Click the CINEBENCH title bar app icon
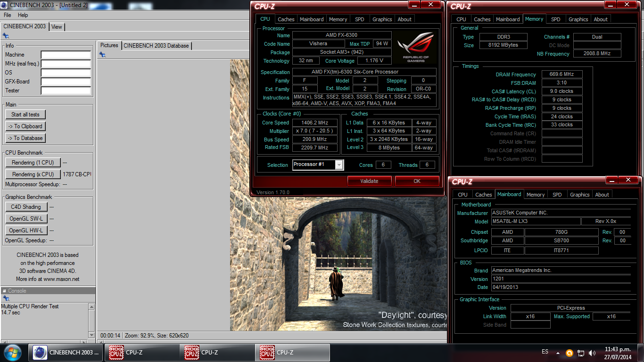 point(4,5)
